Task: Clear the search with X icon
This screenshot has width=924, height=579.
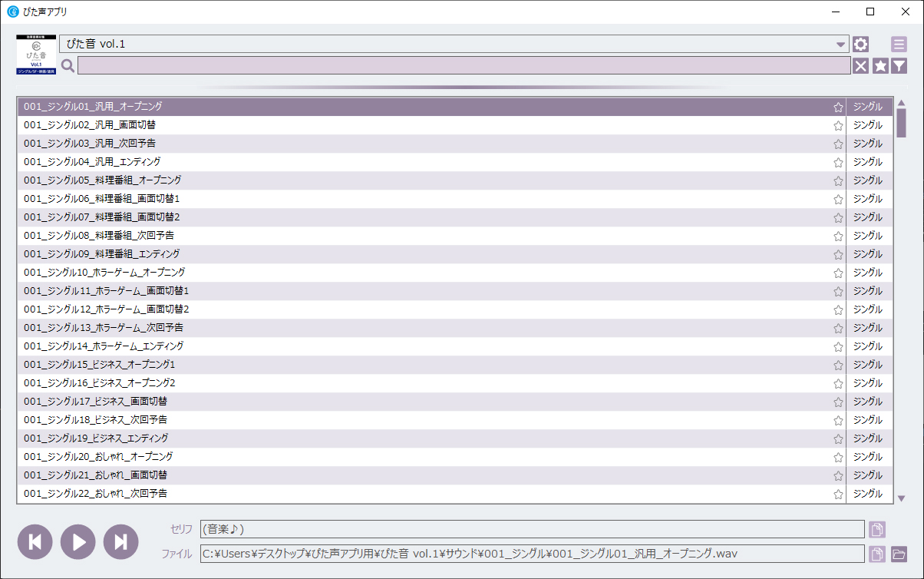Action: (x=861, y=66)
